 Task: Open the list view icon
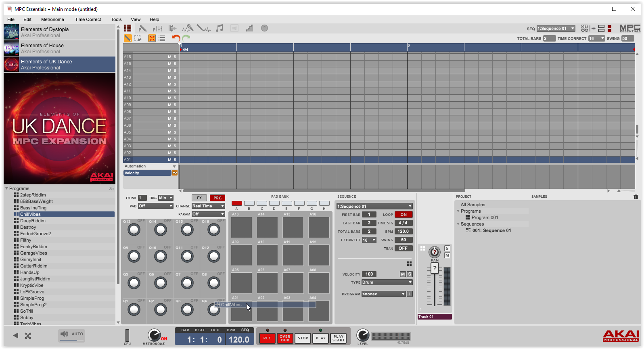[162, 38]
